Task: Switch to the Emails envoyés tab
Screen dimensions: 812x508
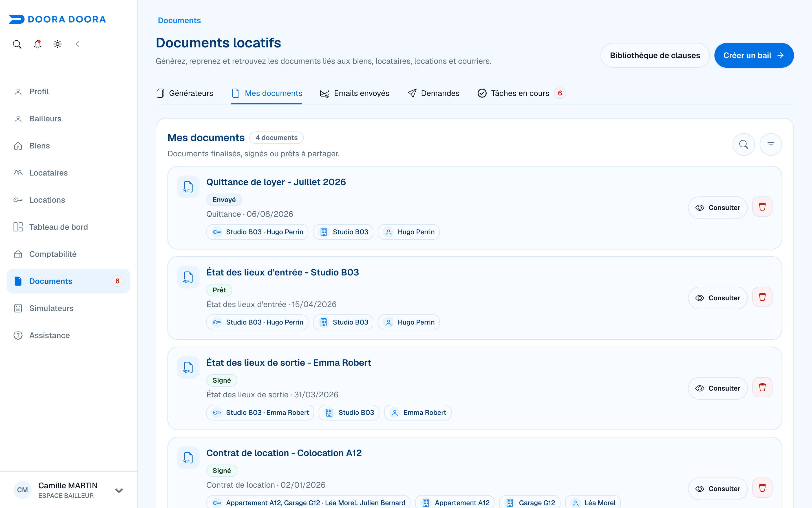Action: (x=355, y=93)
